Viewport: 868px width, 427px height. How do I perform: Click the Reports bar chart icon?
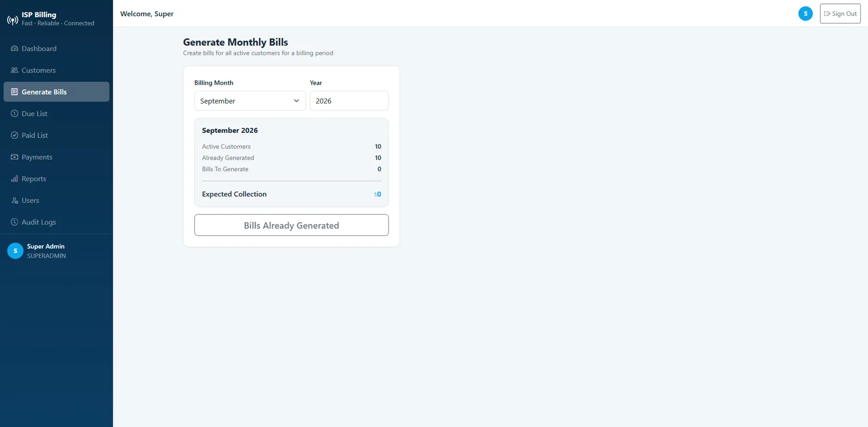15,179
